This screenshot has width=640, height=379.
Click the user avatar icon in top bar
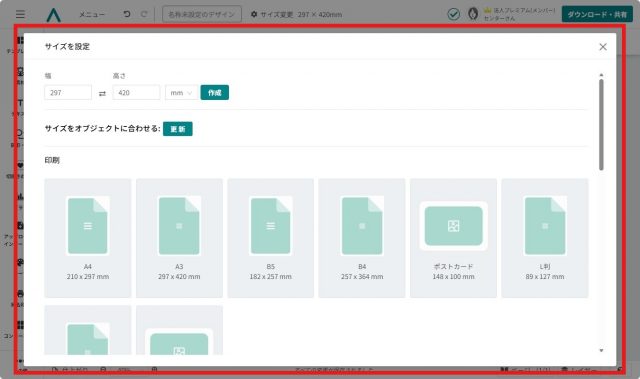473,14
